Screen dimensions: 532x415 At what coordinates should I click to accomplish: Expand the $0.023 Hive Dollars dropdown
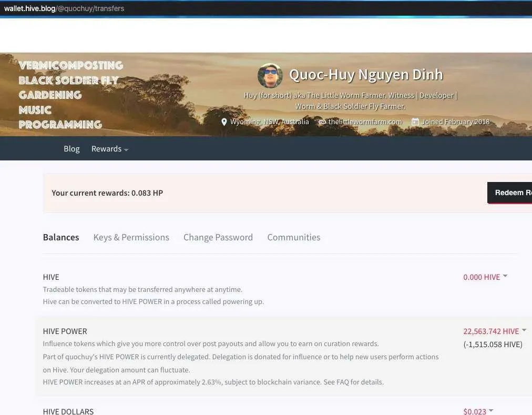478,411
